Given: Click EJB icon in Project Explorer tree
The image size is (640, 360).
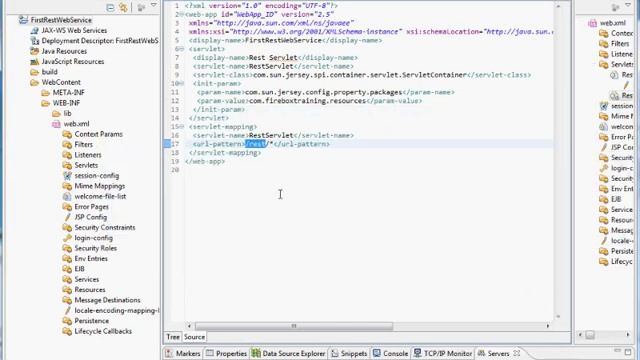Looking at the screenshot, I should (x=67, y=269).
